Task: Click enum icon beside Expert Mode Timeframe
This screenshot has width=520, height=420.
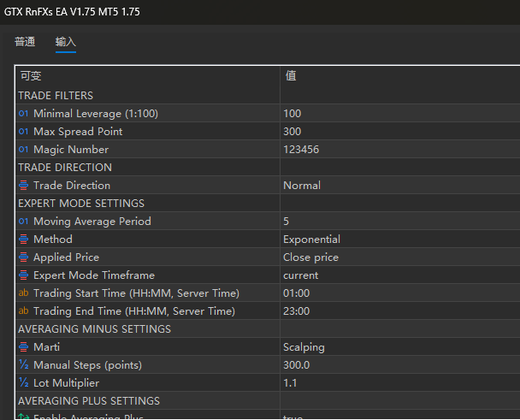Action: click(24, 275)
